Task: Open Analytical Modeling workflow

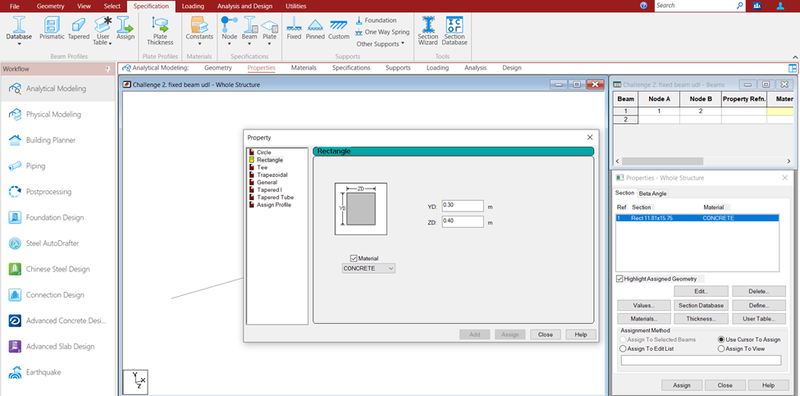Action: click(x=57, y=89)
